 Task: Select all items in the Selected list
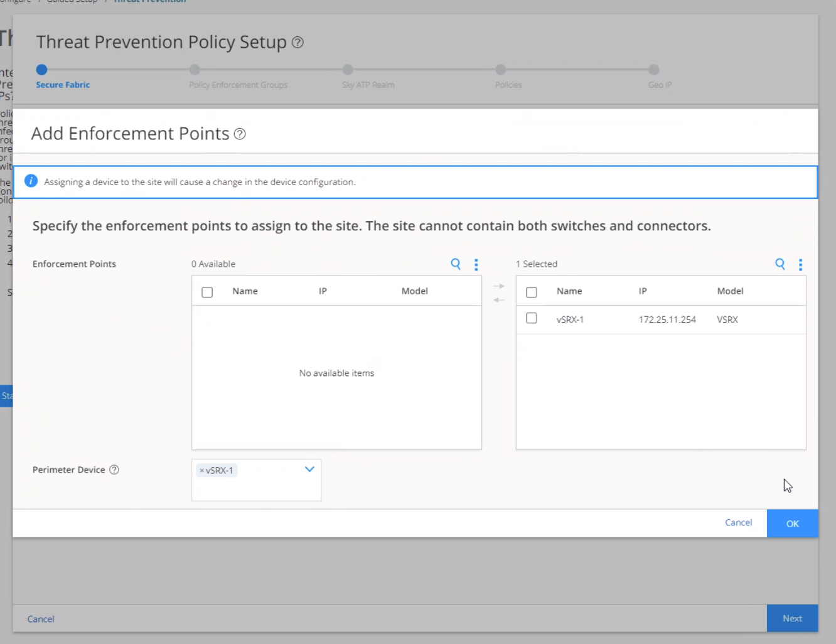point(532,292)
